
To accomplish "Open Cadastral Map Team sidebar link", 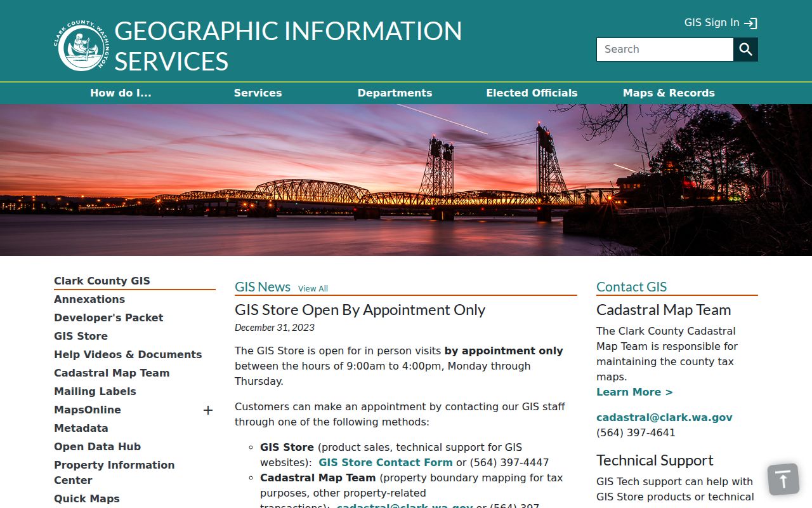I will pos(112,373).
